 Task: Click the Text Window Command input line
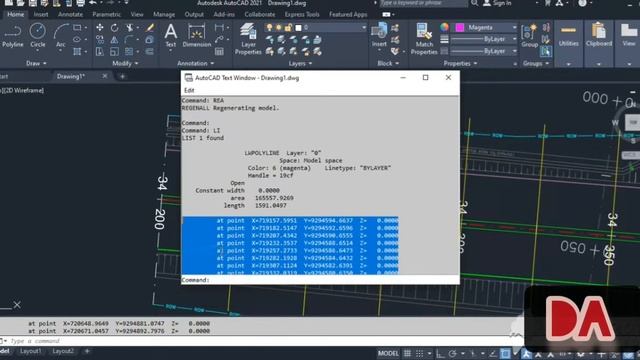[320, 280]
